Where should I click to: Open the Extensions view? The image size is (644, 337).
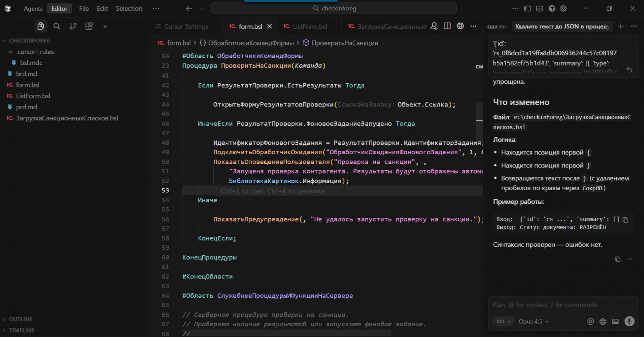click(89, 26)
